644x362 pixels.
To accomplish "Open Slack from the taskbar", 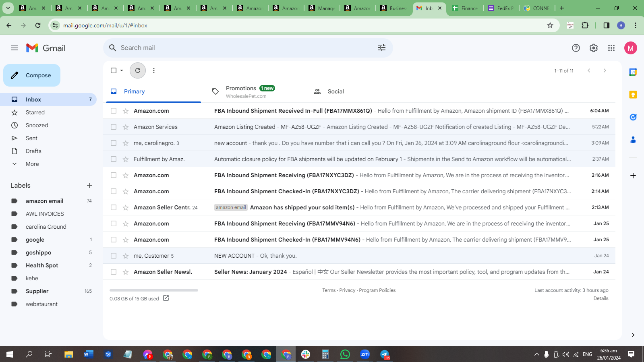I will coord(306,354).
